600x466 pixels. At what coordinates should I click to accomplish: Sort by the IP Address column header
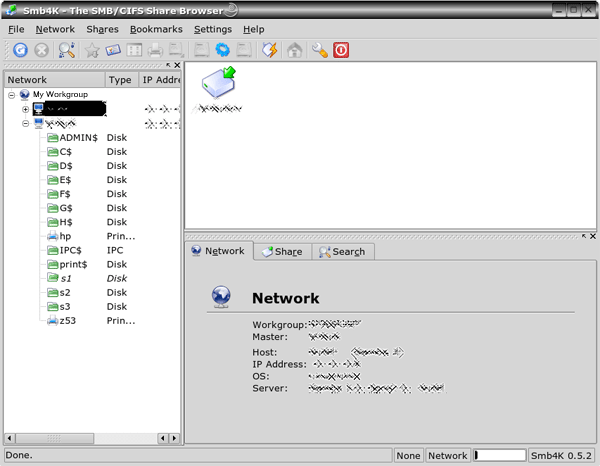tap(160, 80)
